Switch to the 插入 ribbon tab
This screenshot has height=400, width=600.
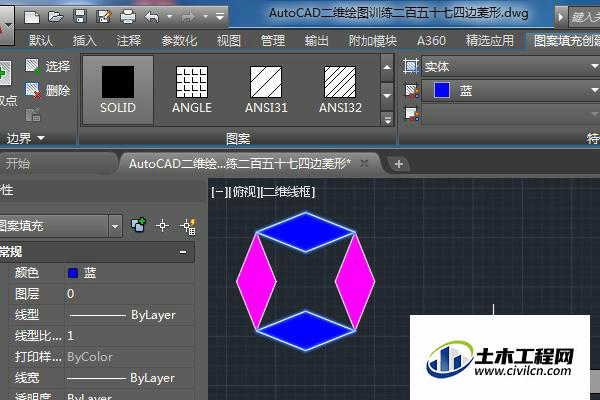point(85,41)
